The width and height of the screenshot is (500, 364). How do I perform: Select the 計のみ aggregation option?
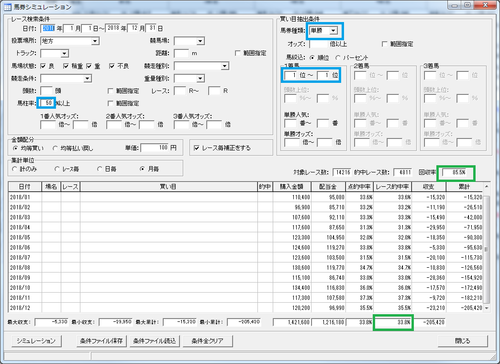point(14,169)
